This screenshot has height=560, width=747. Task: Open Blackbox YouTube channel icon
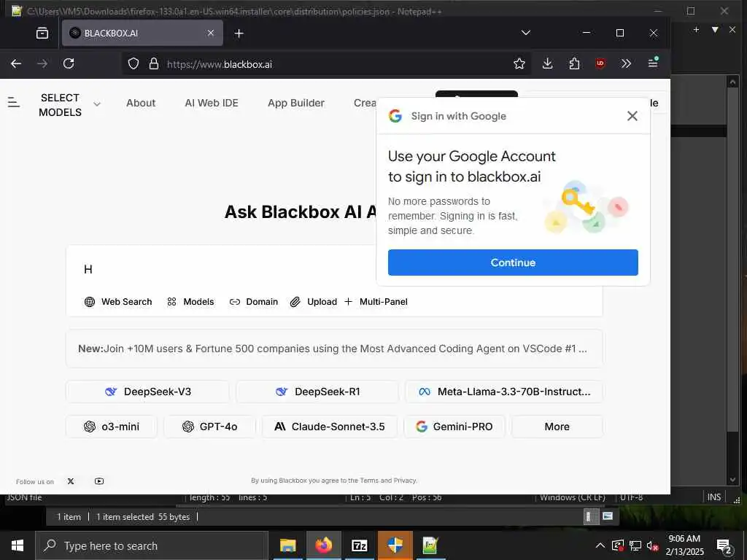tap(99, 481)
